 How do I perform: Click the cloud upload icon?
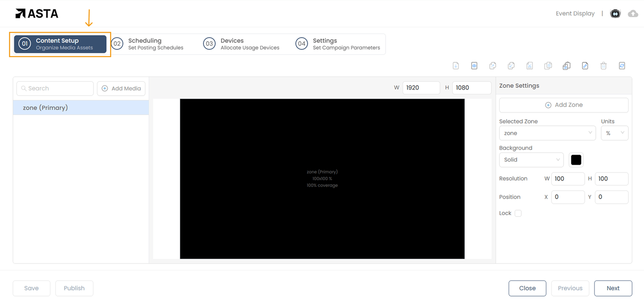coord(633,14)
